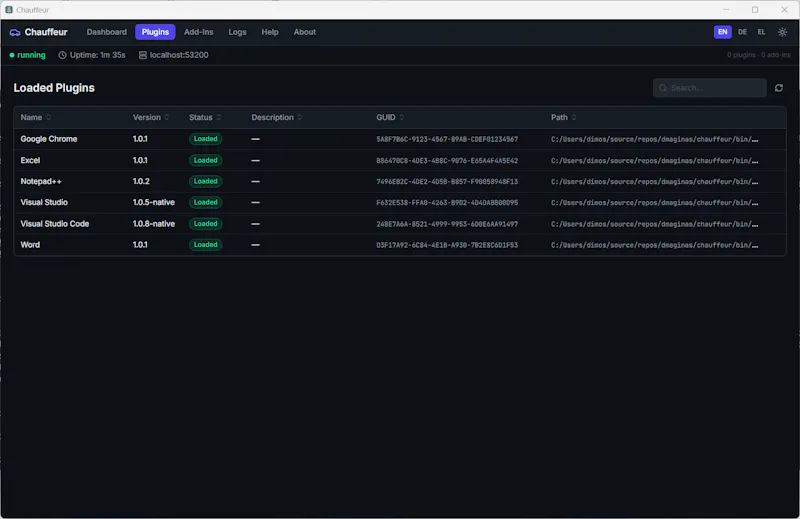Select the Excel plugin name
This screenshot has height=519, width=800.
[x=30, y=160]
